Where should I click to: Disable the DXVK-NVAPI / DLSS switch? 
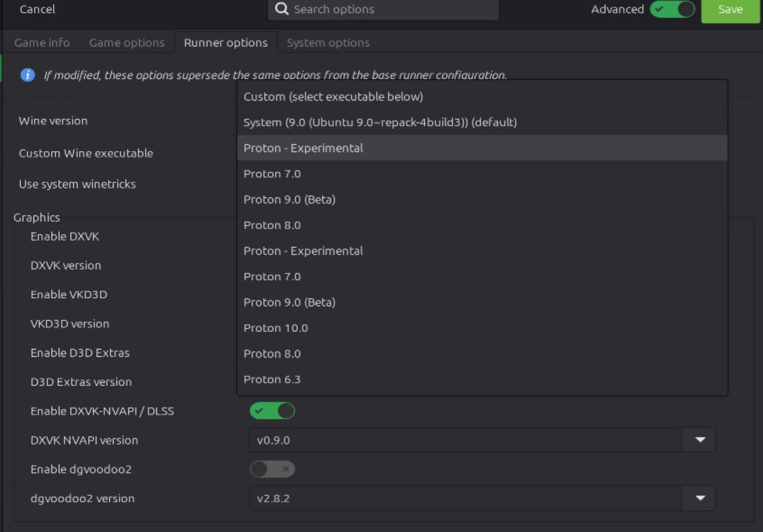[272, 411]
